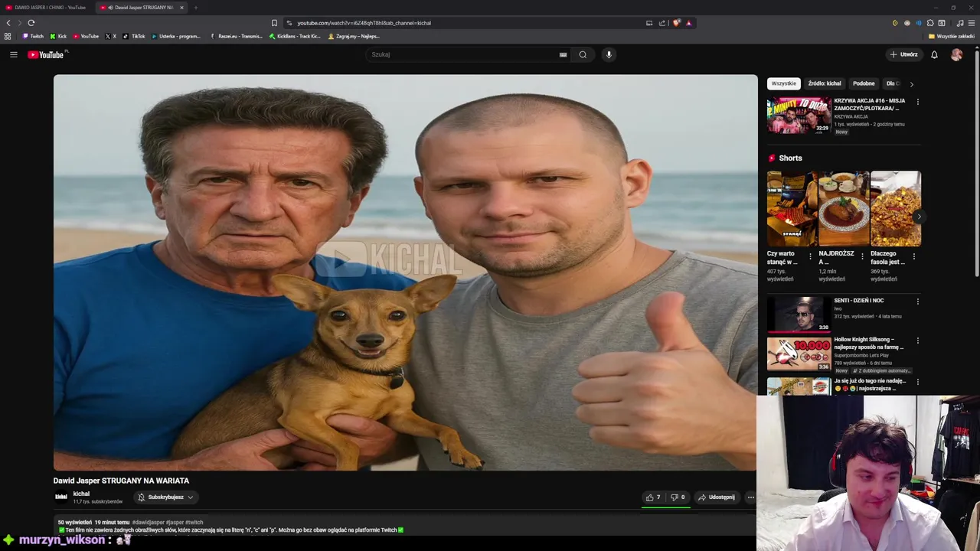Screen dimensions: 980x551
Task: Share this page from address bar
Action: tap(662, 23)
